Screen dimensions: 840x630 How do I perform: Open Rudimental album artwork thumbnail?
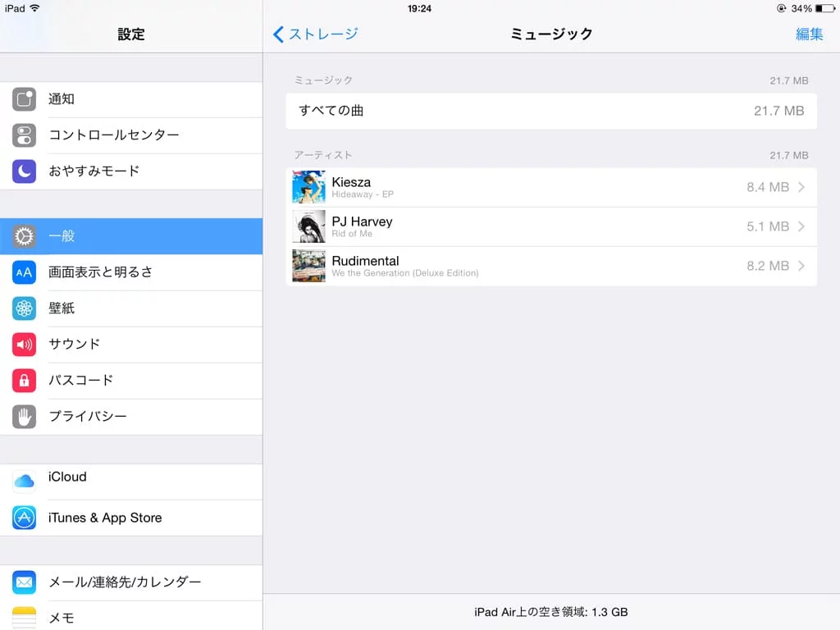[308, 266]
